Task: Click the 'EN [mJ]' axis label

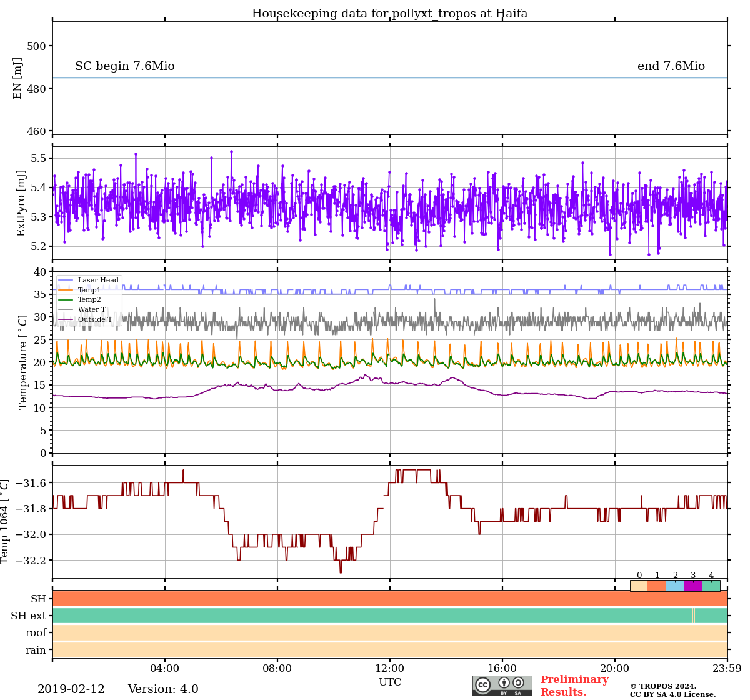Action: pos(17,78)
